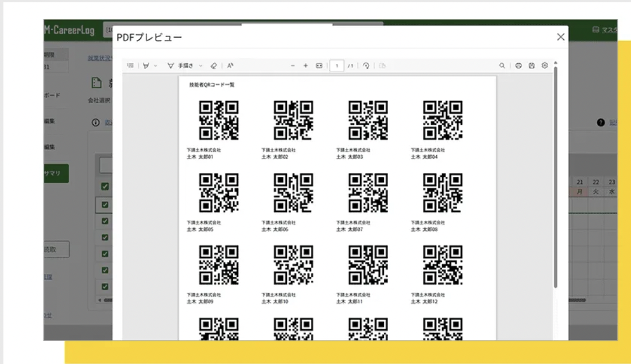Click the ボード sidebar item in background
The width and height of the screenshot is (631, 364).
coord(52,95)
